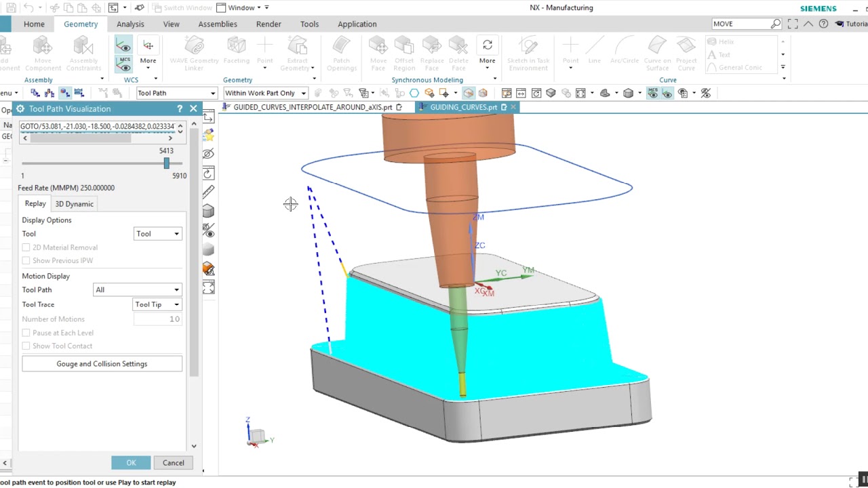868x488 pixels.
Task: Close the GUIDING_CURVES.prt tab
Action: 513,107
